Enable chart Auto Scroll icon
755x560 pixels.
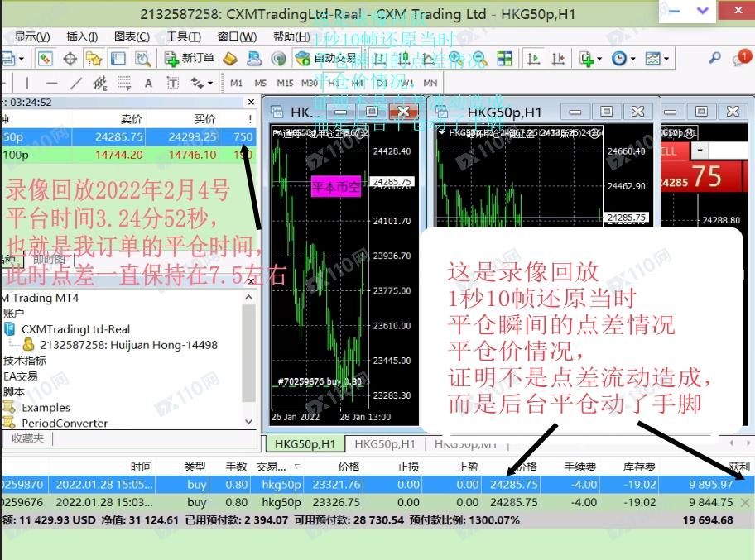(533, 59)
